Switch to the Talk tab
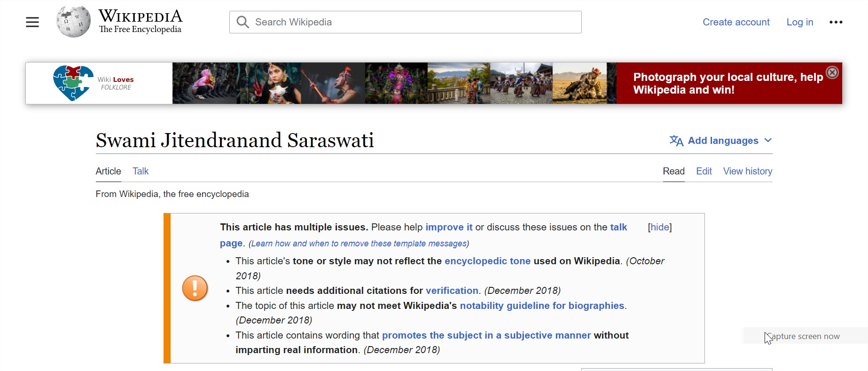Screen dimensions: 868x371 pyautogui.click(x=140, y=171)
